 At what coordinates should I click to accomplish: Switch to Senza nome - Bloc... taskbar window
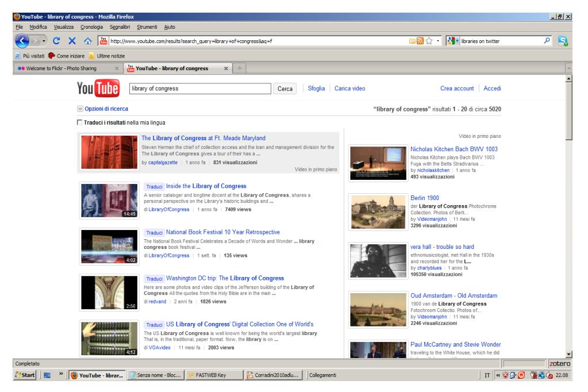pyautogui.click(x=156, y=375)
